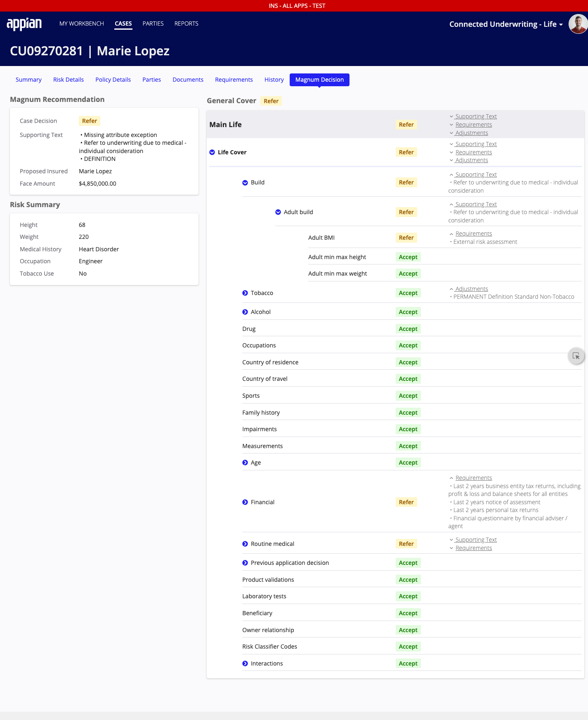Image resolution: width=588 pixels, height=720 pixels.
Task: Open the Cases menu item
Action: 123,24
